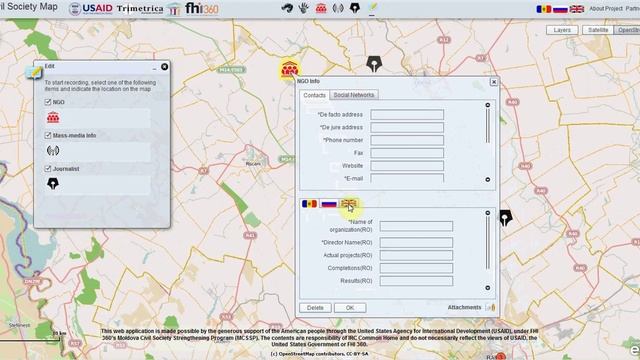Select Russian flag tab in NGO Info

[x=329, y=203]
